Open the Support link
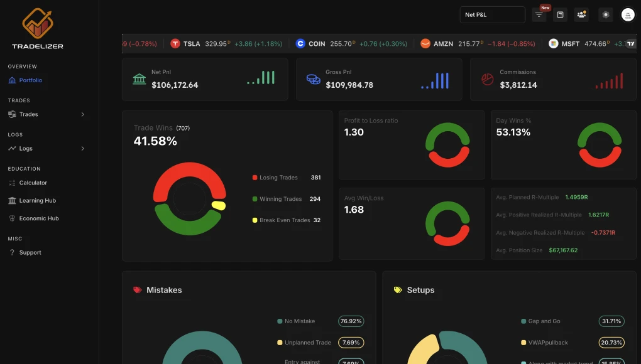Image resolution: width=641 pixels, height=364 pixels. (30, 252)
